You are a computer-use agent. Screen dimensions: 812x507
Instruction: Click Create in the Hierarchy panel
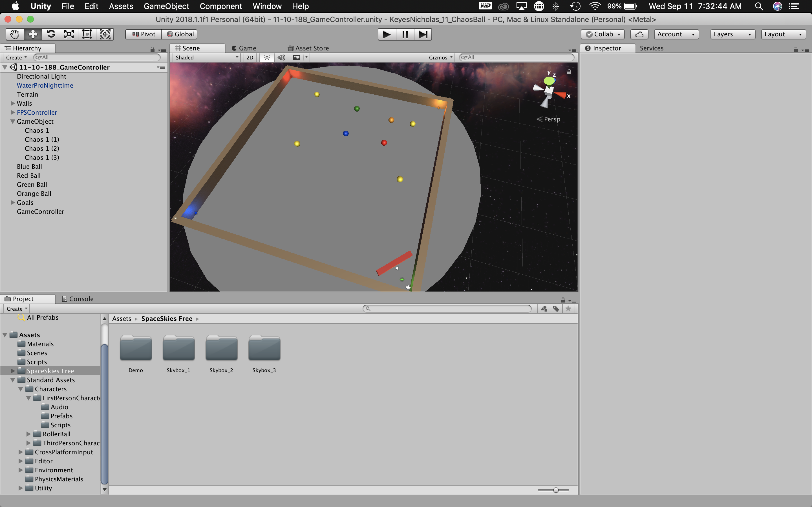click(16, 57)
